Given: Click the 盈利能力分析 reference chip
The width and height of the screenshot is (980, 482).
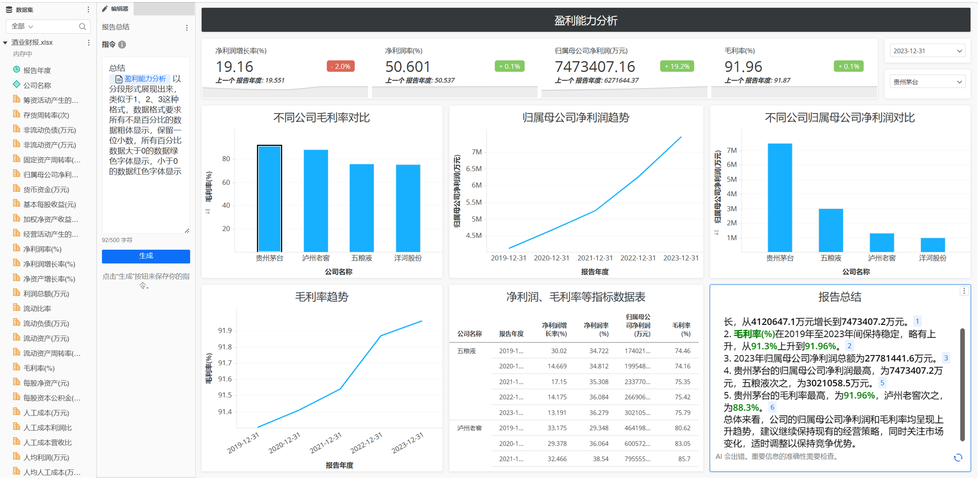Looking at the screenshot, I should pos(141,79).
